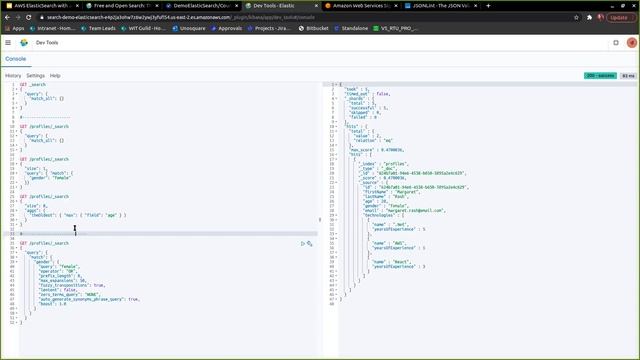
Task: Open the Bitbucket bookmark
Action: (x=313, y=29)
